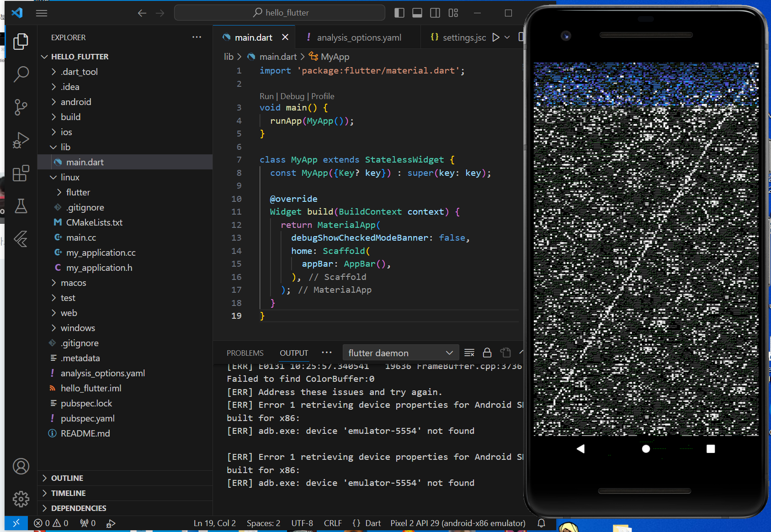Open output log in editor
Image resolution: width=771 pixels, height=532 pixels.
click(x=505, y=353)
